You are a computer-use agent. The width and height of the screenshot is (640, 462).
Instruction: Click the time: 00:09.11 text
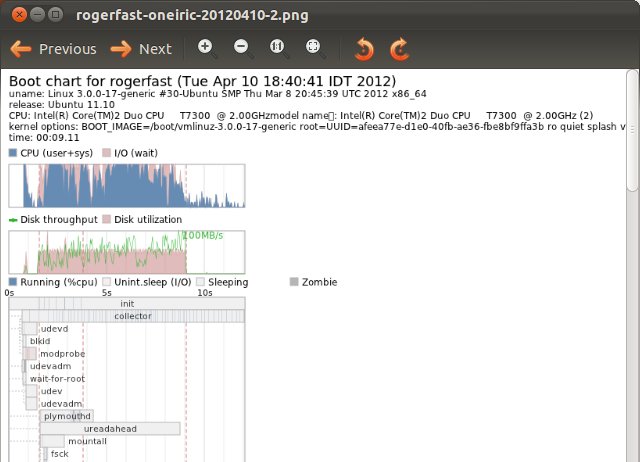click(44, 138)
